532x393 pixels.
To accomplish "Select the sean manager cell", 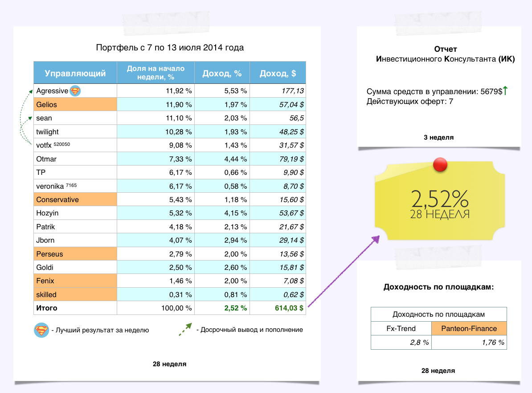I will (x=75, y=118).
